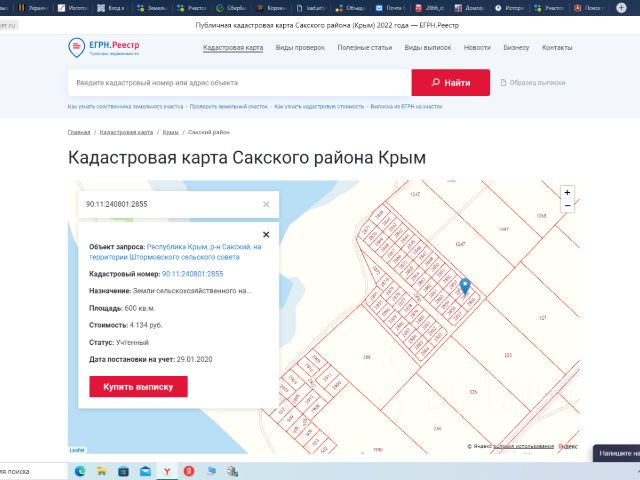The width and height of the screenshot is (640, 480).
Task: Switch to the Вход в browser tab
Action: point(113,8)
